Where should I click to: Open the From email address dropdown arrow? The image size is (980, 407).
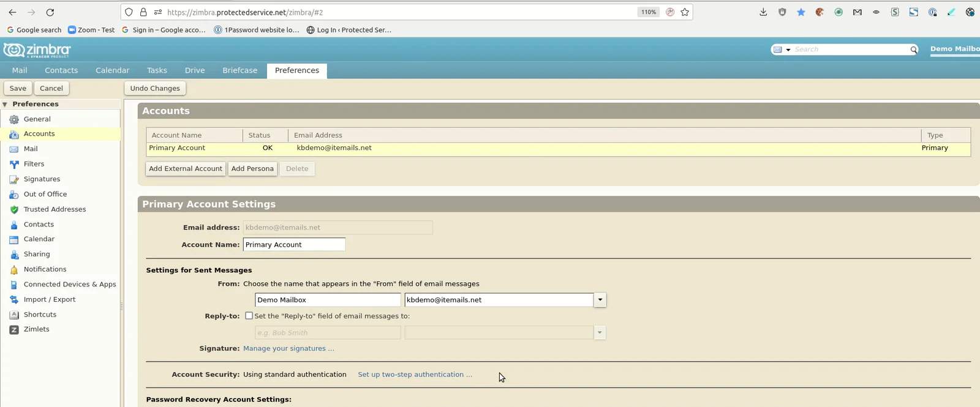click(600, 300)
